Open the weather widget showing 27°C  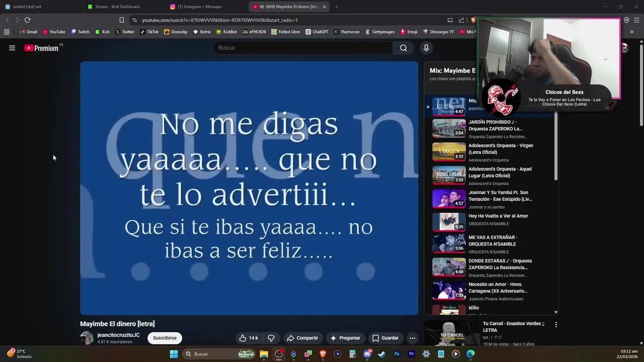(x=19, y=354)
